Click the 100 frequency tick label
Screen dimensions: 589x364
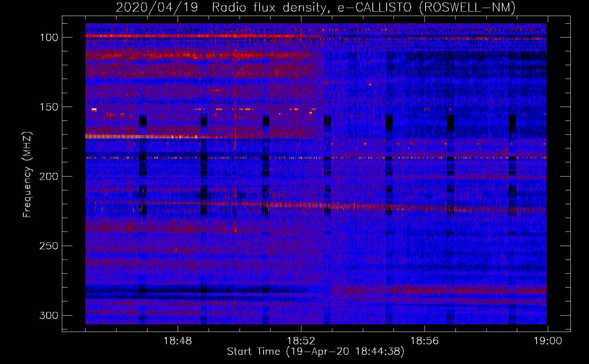click(x=49, y=37)
